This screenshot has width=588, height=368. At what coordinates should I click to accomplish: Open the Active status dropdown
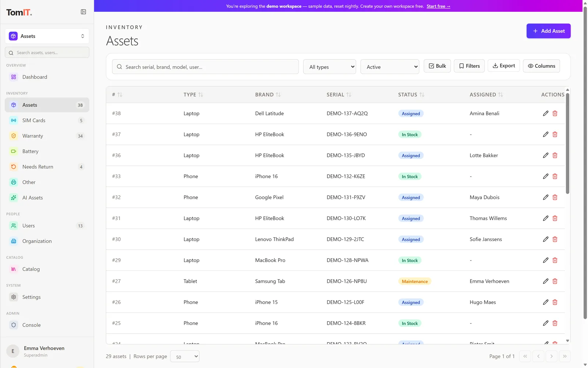[x=390, y=67]
